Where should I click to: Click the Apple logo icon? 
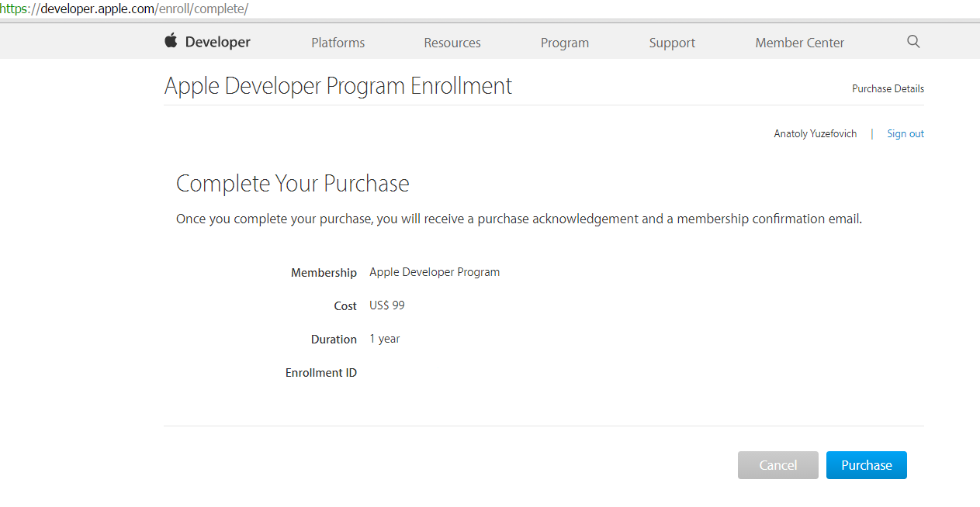coord(171,41)
